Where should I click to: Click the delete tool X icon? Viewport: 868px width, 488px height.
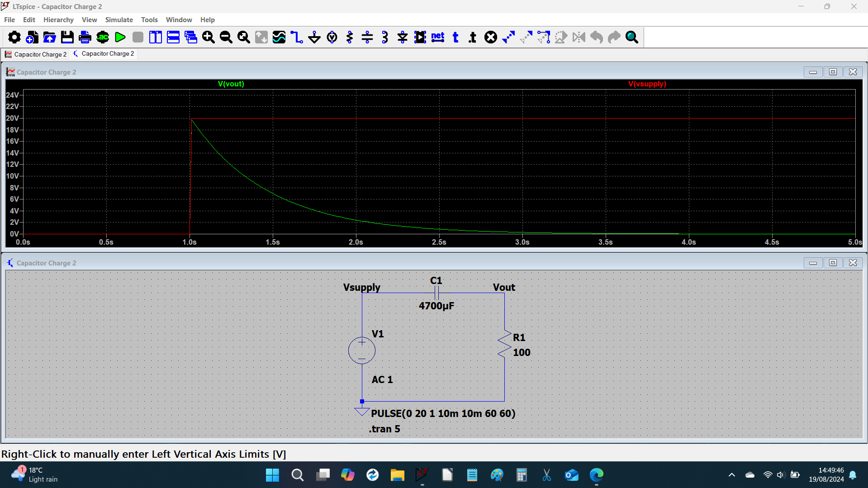click(491, 37)
